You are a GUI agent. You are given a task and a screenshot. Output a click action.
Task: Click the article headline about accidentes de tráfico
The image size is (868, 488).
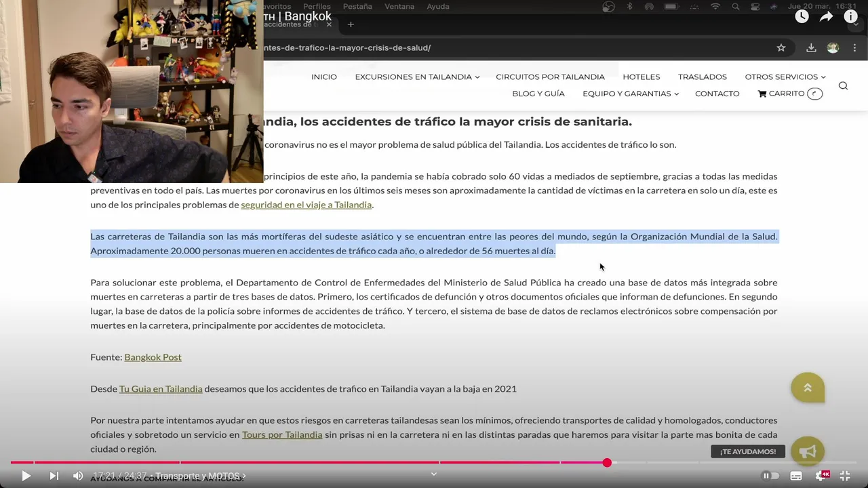tap(448, 122)
